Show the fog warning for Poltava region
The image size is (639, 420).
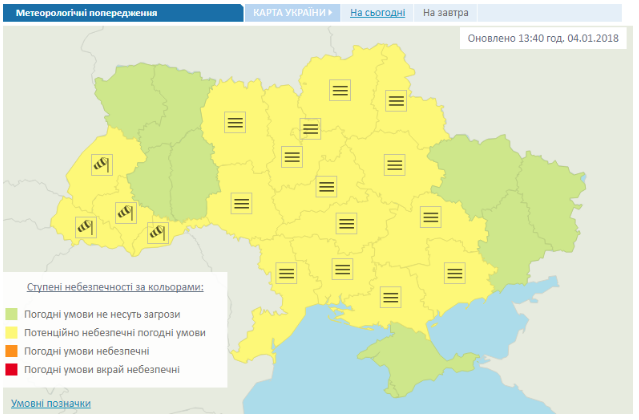(394, 165)
